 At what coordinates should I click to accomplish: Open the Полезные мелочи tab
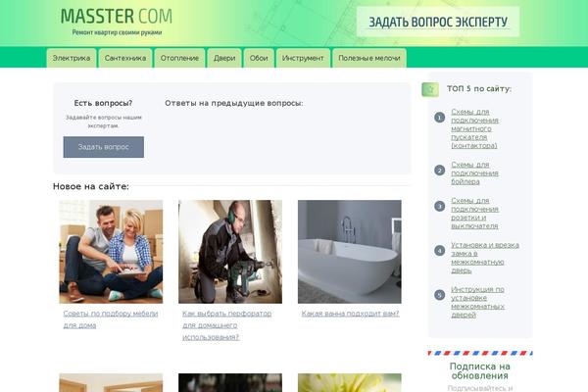(369, 58)
